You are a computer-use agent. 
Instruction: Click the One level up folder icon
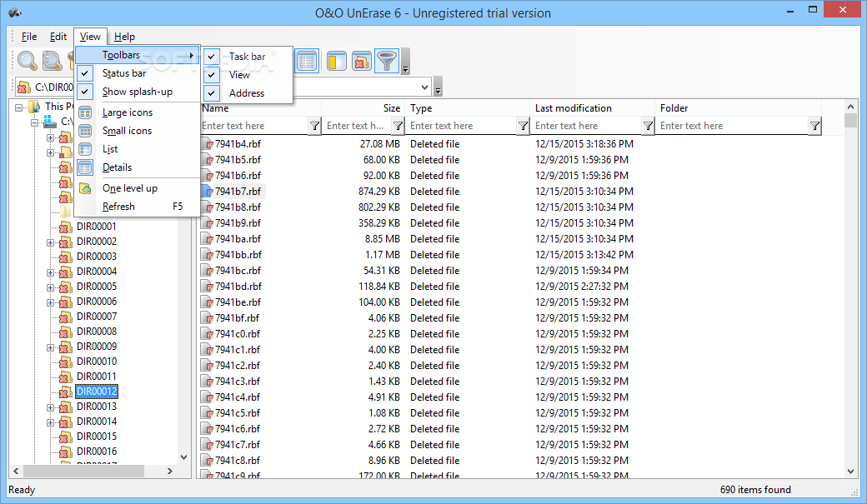click(85, 188)
